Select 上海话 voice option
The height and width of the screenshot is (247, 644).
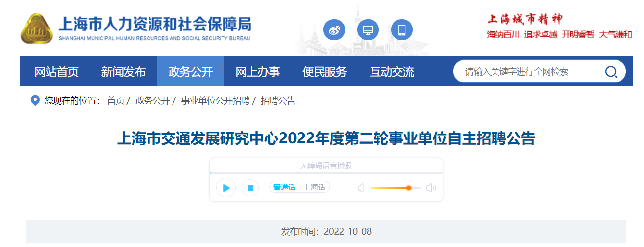(x=314, y=187)
